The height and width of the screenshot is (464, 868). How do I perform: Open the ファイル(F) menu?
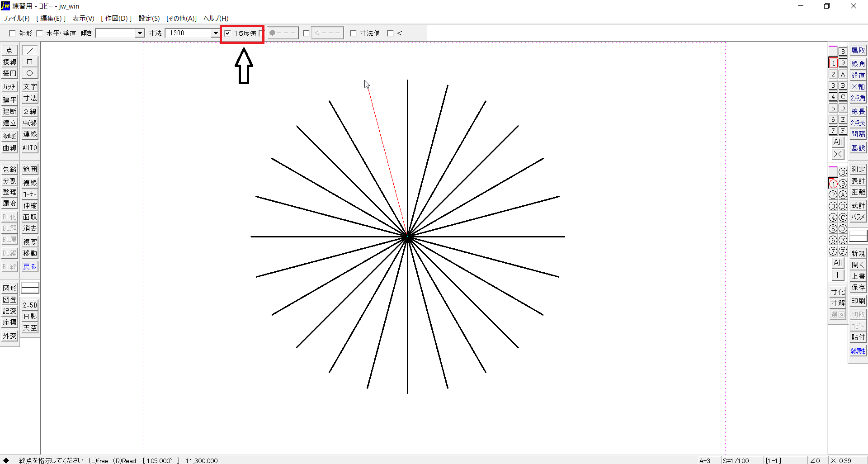click(16, 19)
